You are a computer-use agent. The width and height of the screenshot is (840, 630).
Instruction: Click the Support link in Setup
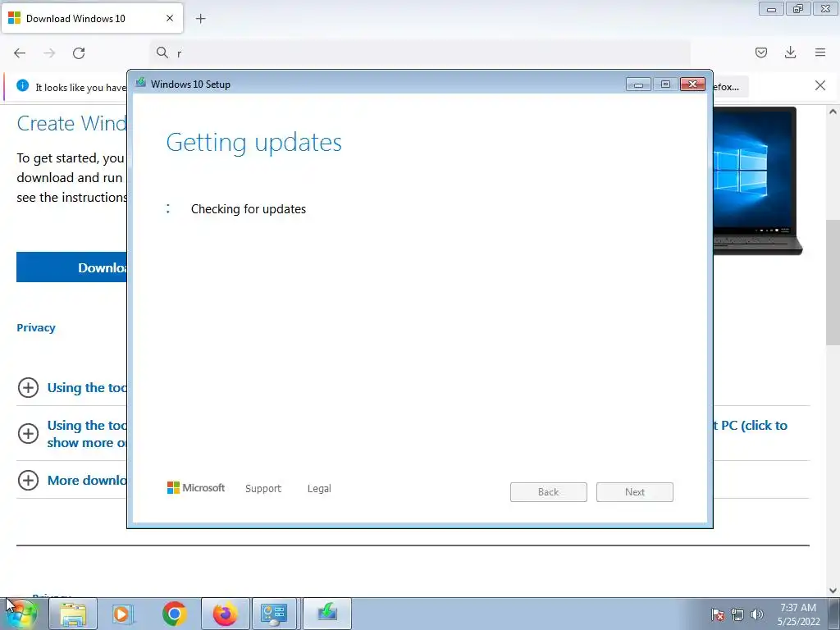[x=263, y=489]
